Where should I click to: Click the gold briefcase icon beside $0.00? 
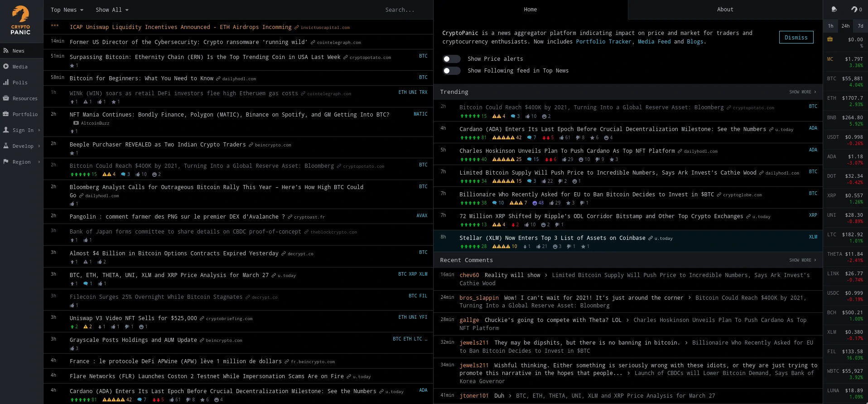click(x=830, y=39)
